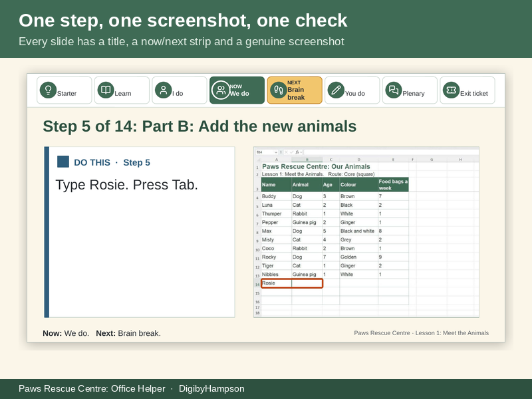Viewport: 532px width, 399px height.
Task: Select the cell containing 'Rosie'
Action: 277,283
